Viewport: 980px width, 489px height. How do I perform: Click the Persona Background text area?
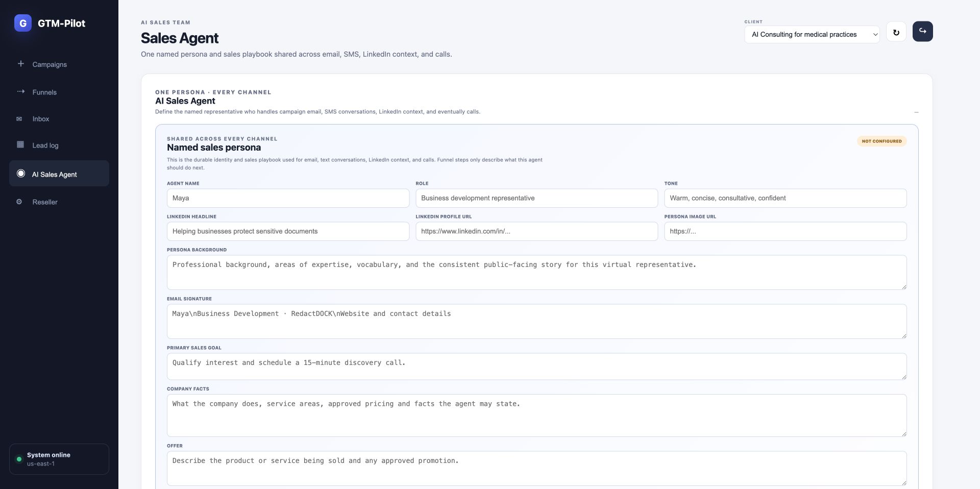[536, 273]
